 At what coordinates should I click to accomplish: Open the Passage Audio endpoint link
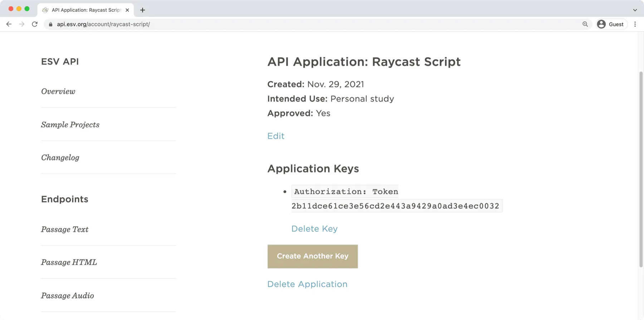click(x=68, y=296)
